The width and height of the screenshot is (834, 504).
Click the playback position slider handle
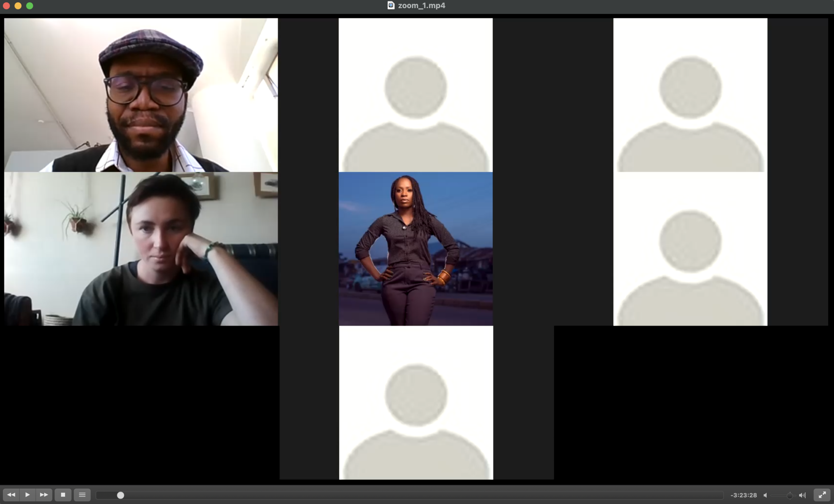(121, 496)
